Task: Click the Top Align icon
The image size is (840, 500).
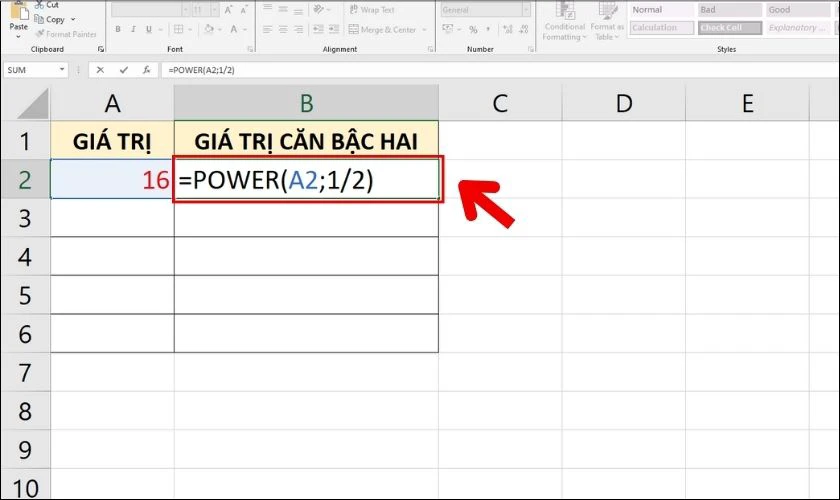Action: coord(267,9)
